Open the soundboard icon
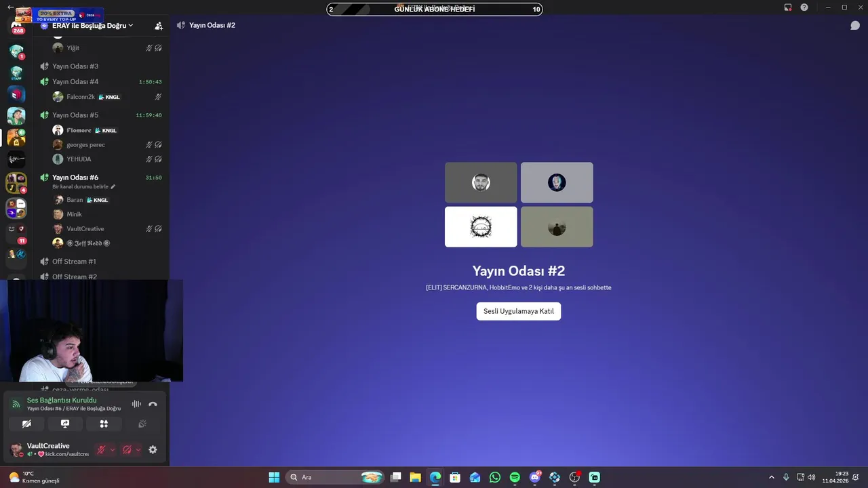 click(x=142, y=424)
